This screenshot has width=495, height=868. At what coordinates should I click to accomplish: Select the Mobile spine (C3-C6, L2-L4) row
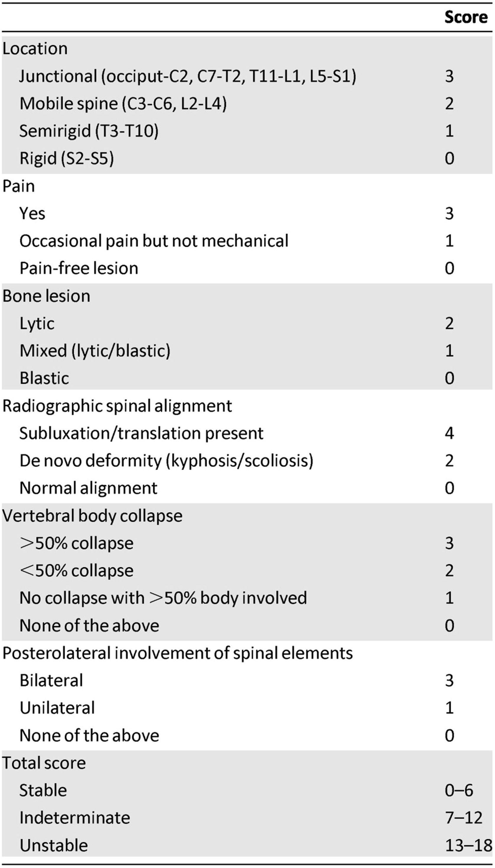point(123,104)
